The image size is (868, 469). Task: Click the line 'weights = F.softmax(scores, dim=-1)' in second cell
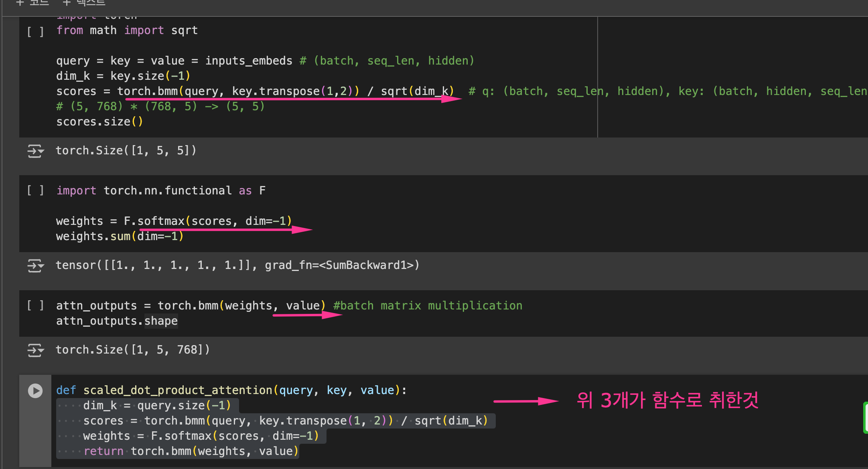coord(174,221)
